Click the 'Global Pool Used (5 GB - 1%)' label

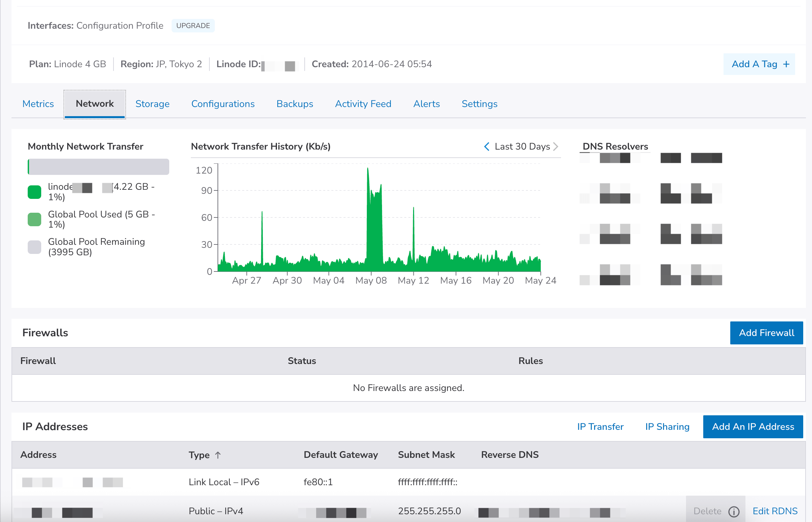101,219
